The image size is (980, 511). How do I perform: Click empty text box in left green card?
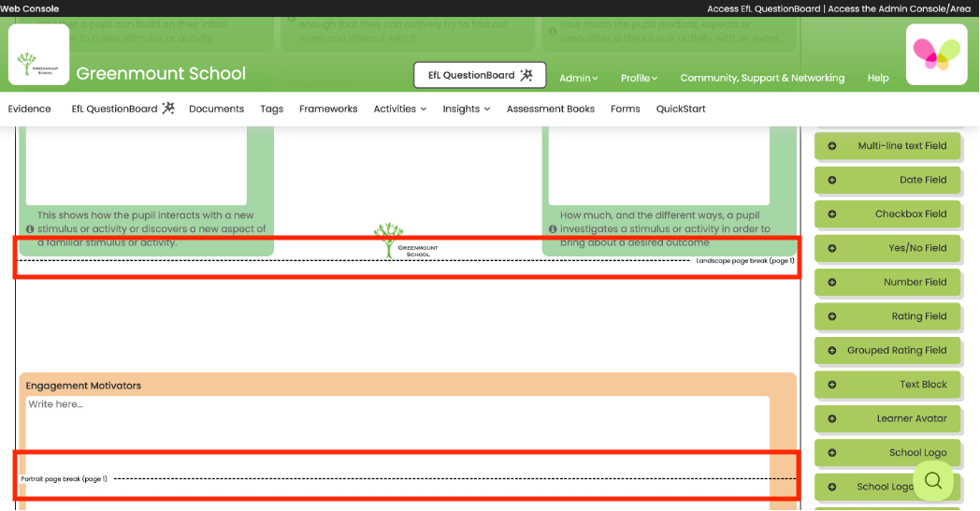tap(137, 166)
